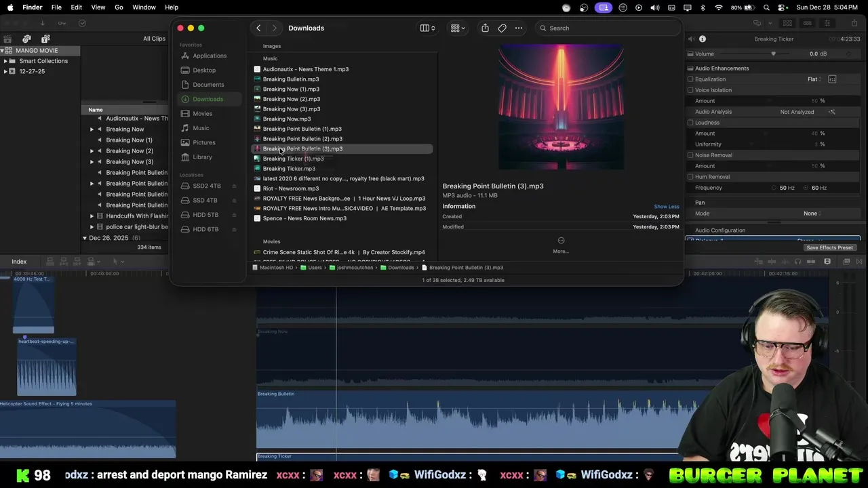The height and width of the screenshot is (488, 868).
Task: Click Show Less in file information
Action: point(667,207)
